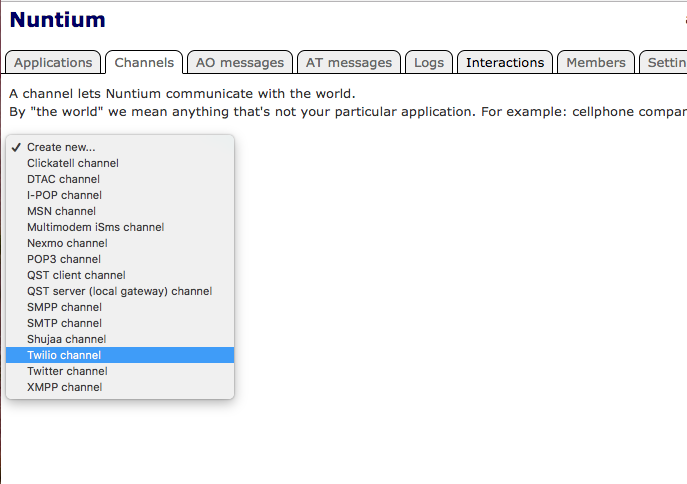Choose Twitter channel from the list
Screen dimensions: 687x484
tap(120, 371)
